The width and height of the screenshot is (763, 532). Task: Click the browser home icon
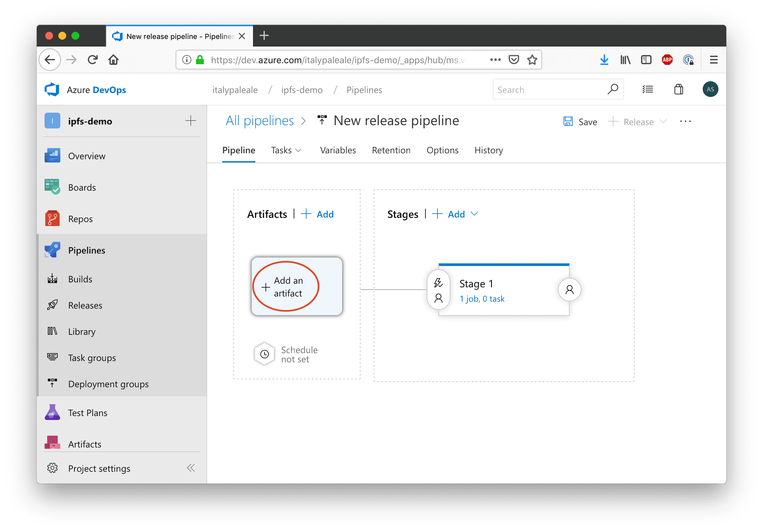[113, 60]
